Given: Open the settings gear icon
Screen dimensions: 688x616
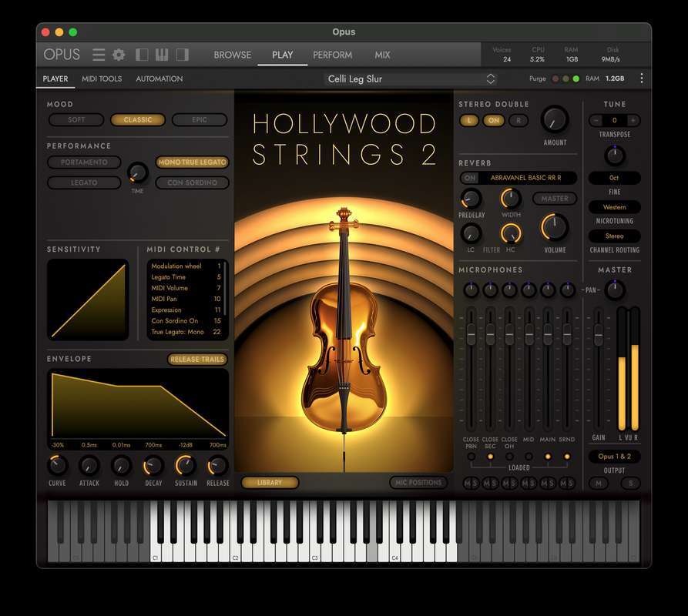Looking at the screenshot, I should [x=119, y=55].
